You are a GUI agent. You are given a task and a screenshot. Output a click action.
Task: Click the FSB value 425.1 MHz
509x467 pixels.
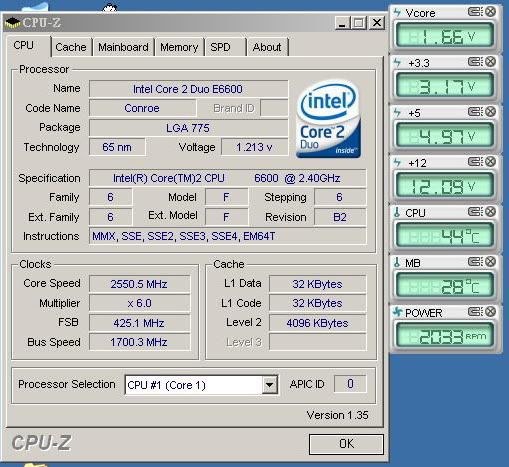point(139,323)
